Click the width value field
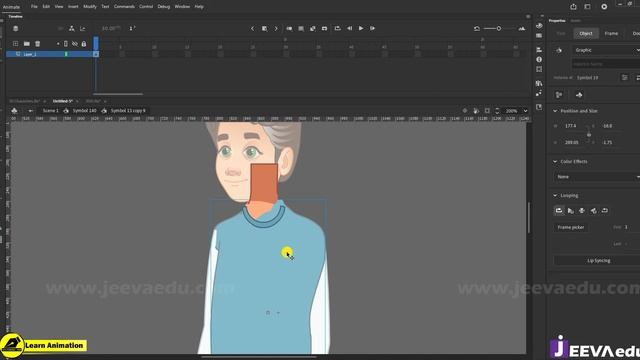Viewport: 640px width, 360px height. [x=571, y=142]
